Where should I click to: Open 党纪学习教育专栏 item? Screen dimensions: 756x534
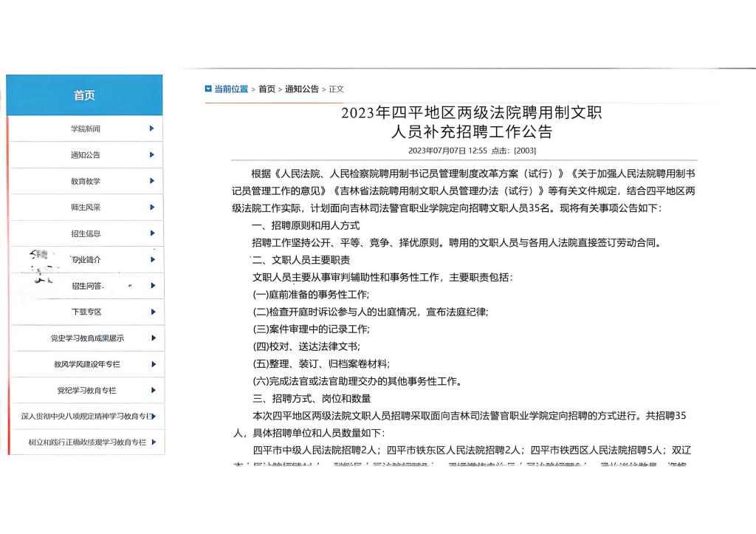coord(87,390)
